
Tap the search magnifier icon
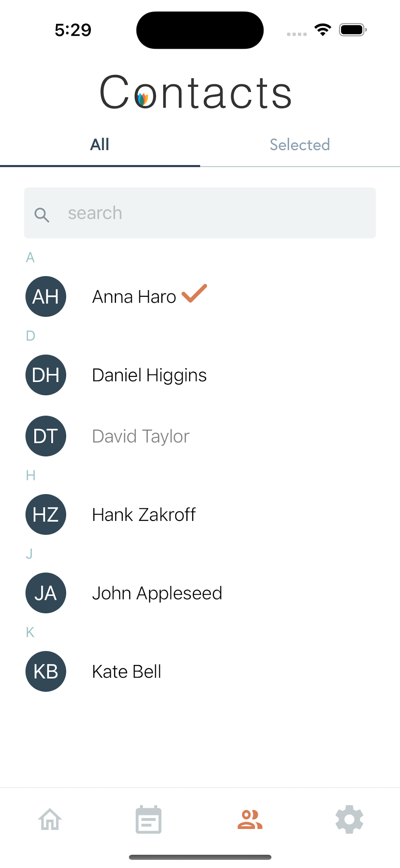(x=42, y=215)
